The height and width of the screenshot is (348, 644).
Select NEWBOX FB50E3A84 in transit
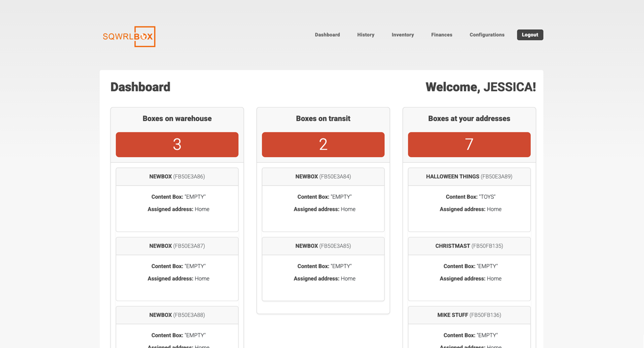pos(323,177)
